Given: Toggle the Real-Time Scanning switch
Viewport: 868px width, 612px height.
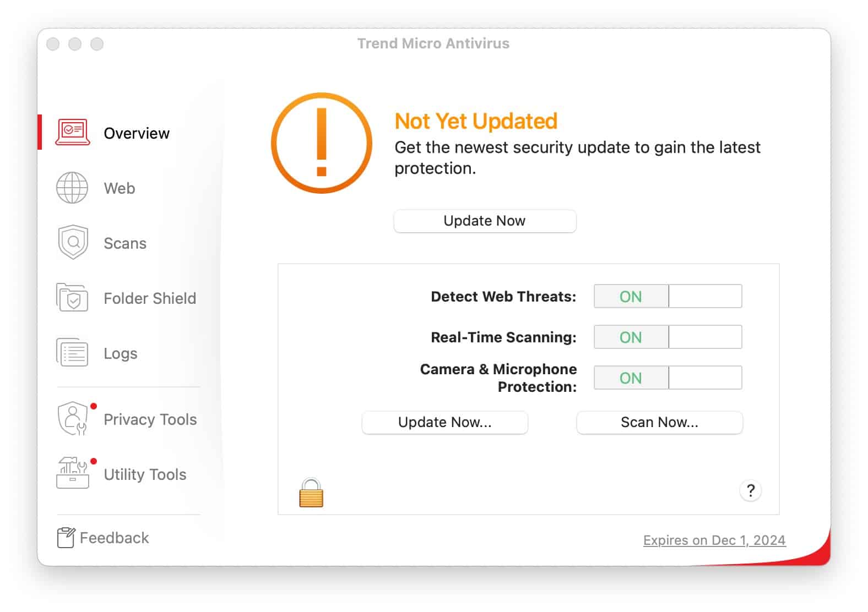Looking at the screenshot, I should [668, 337].
